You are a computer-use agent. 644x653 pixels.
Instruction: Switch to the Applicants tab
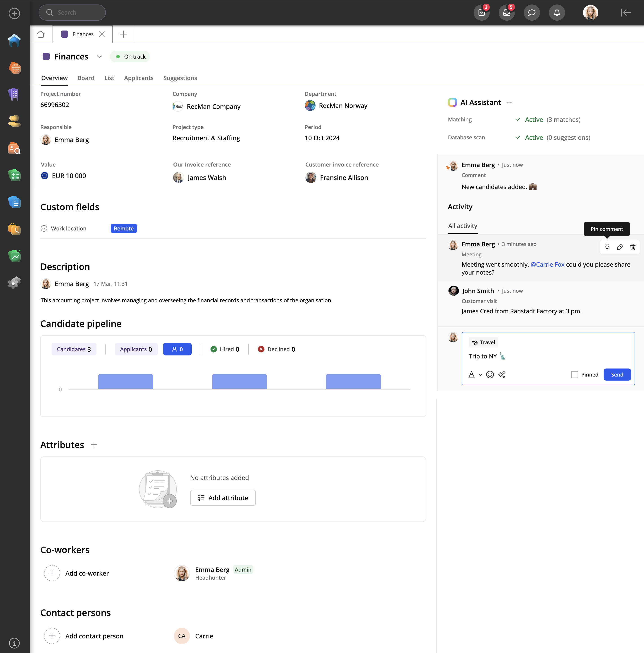[x=138, y=78]
